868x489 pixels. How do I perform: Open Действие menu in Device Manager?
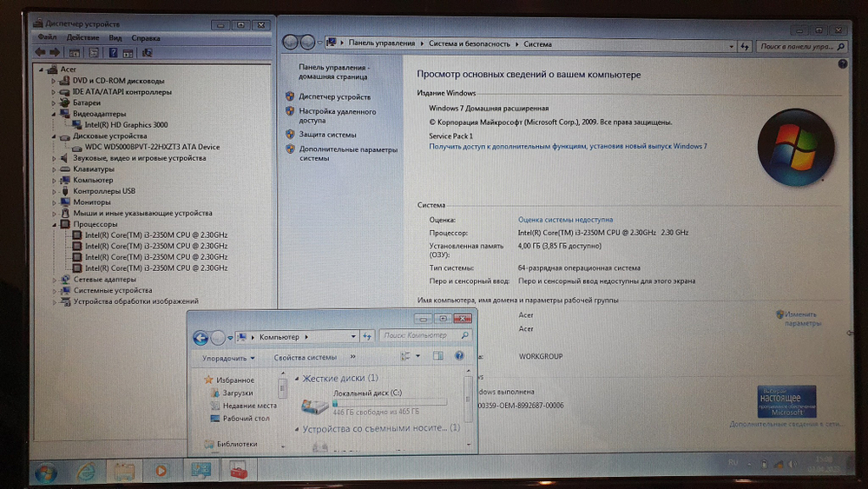[x=82, y=37]
